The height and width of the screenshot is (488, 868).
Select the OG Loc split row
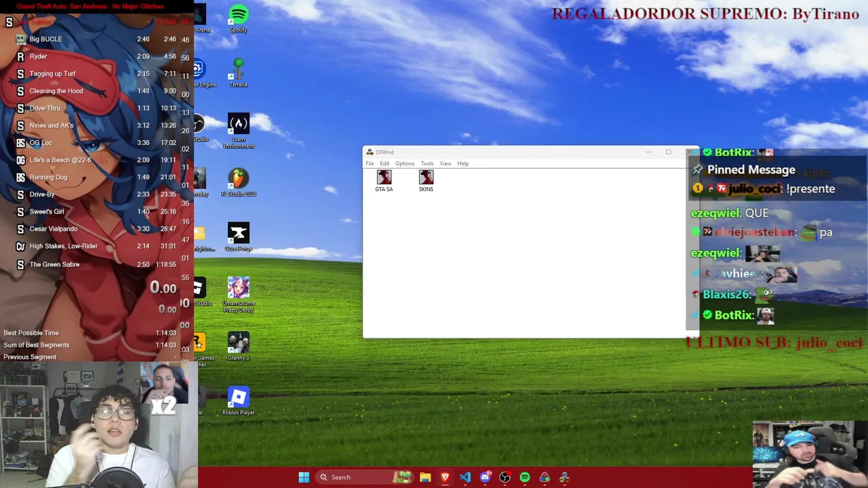coord(95,143)
